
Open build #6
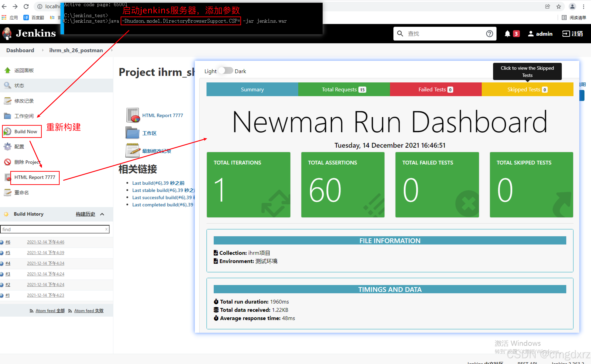tap(8, 242)
